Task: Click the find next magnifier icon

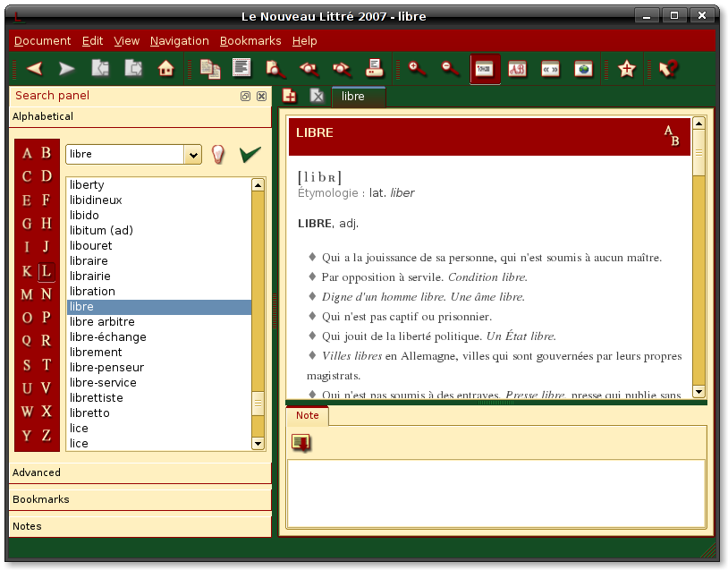Action: coord(342,69)
